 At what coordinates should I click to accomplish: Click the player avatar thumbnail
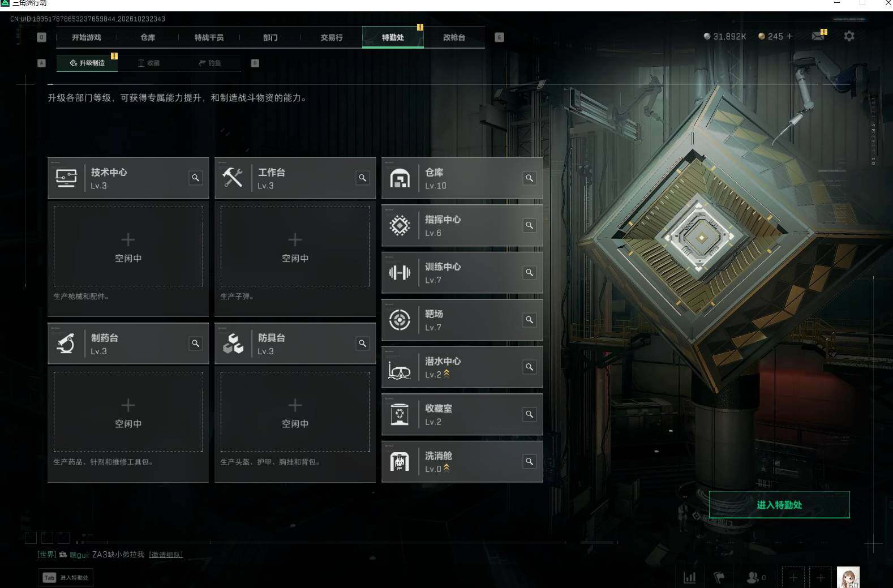[848, 577]
